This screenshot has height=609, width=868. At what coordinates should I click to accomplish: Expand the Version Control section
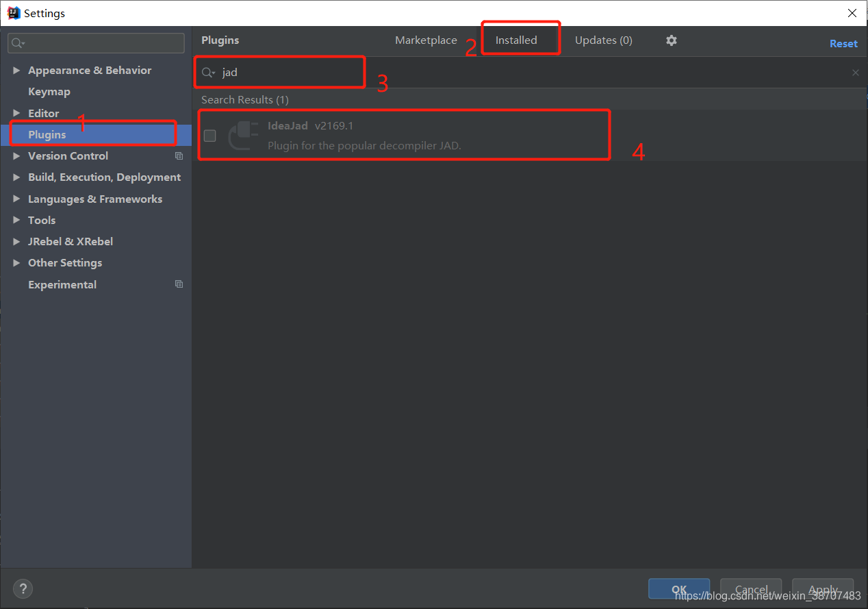16,156
